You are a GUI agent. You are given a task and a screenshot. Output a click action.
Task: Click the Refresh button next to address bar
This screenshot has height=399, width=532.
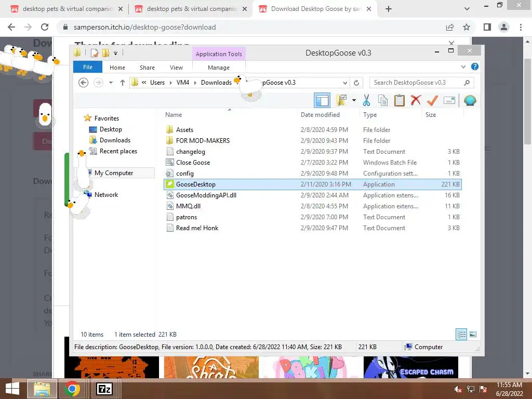[356, 83]
